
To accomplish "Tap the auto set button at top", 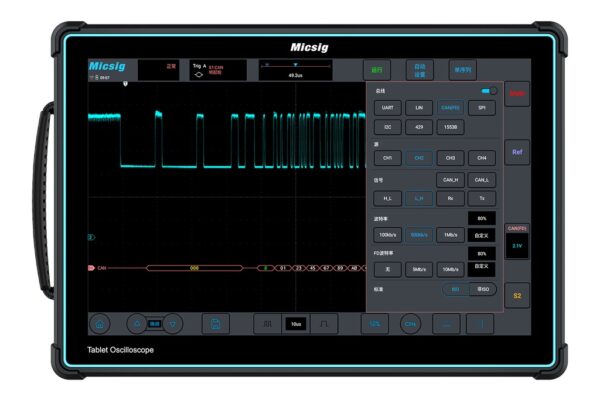I will tap(420, 70).
